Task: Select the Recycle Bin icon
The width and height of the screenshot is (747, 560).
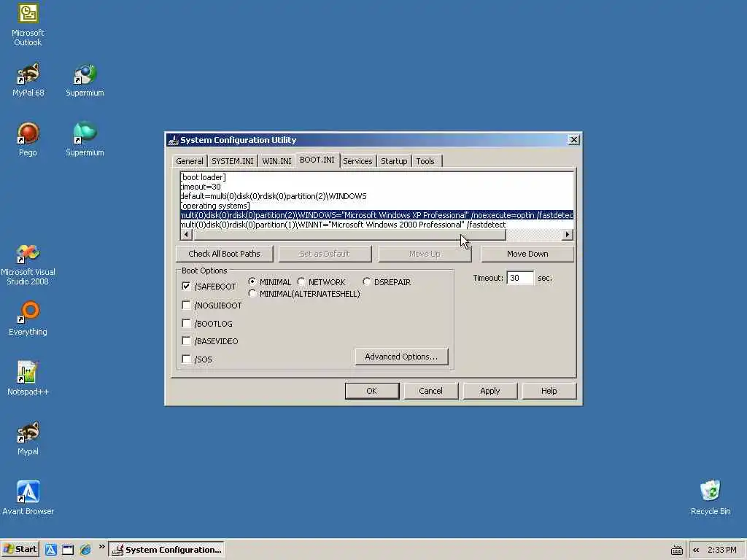Action: (x=711, y=498)
